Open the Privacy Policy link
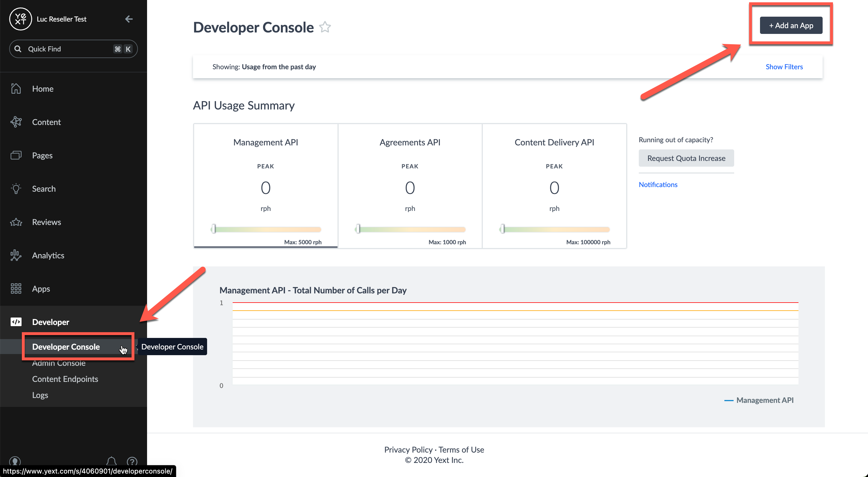 tap(408, 449)
